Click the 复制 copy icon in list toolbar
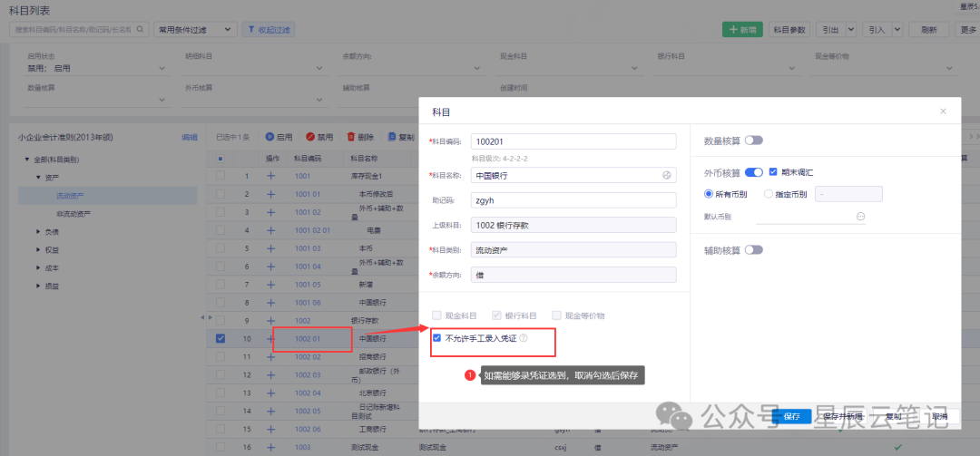980x456 pixels. tap(392, 137)
